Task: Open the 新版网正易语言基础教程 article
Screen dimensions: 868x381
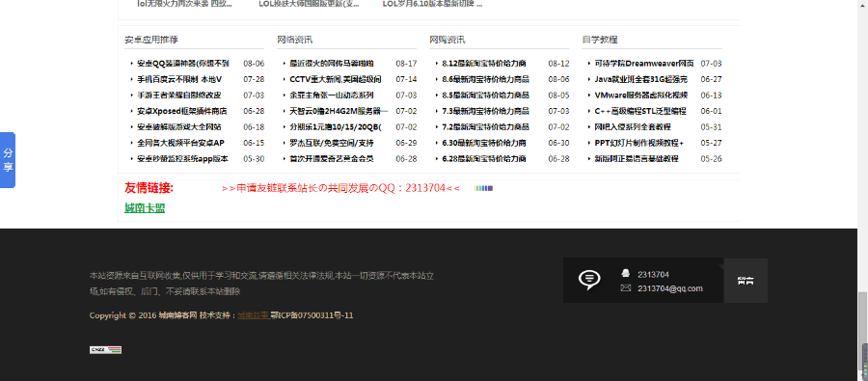Action: click(x=637, y=159)
